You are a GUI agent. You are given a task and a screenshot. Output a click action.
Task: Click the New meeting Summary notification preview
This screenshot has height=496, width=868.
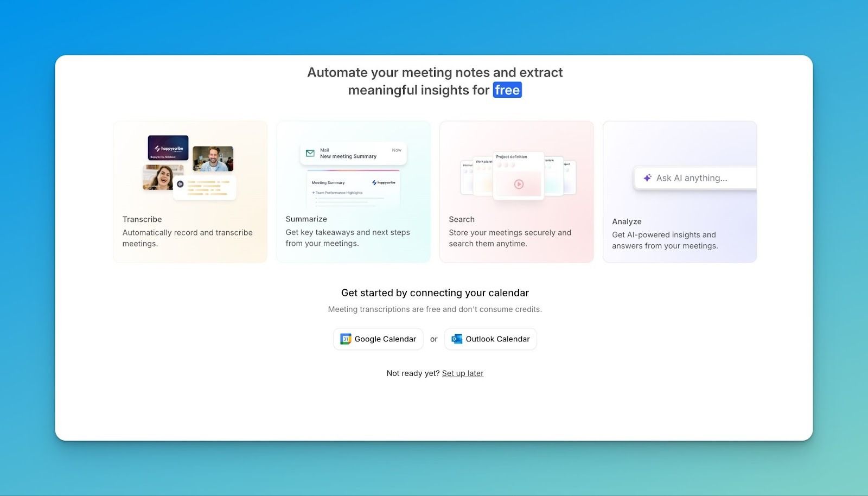(353, 154)
